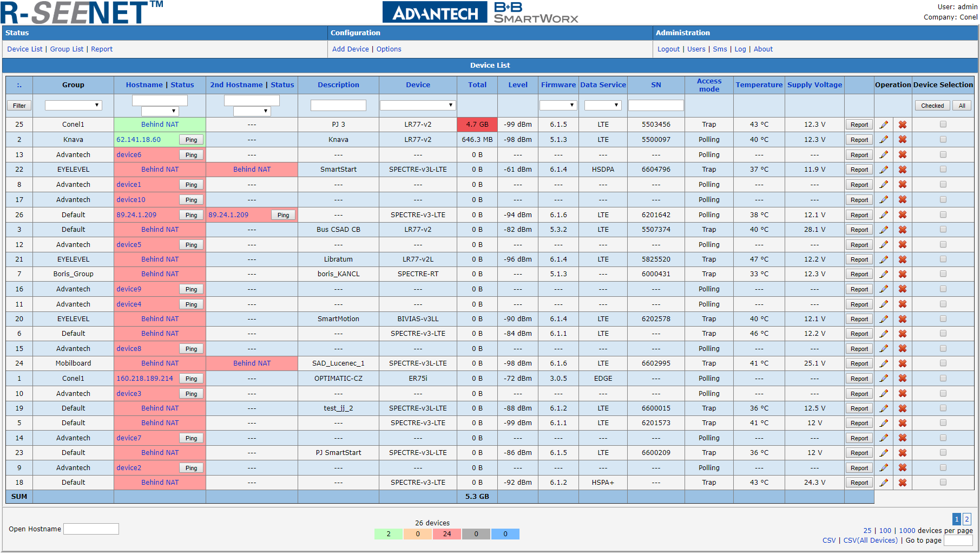Open the Data Service filter dropdown
Viewport: 980px width, 553px height.
point(603,105)
